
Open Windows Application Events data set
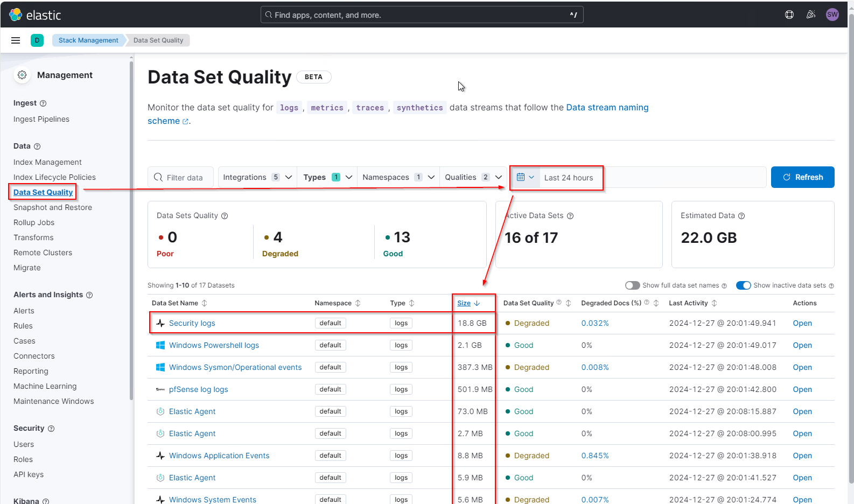219,456
